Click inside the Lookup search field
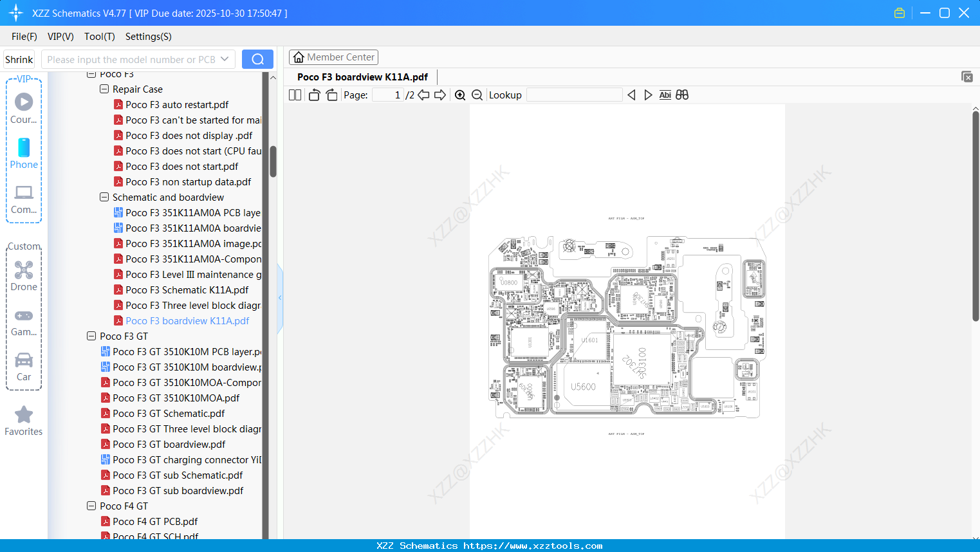This screenshot has width=980, height=552. pyautogui.click(x=575, y=95)
